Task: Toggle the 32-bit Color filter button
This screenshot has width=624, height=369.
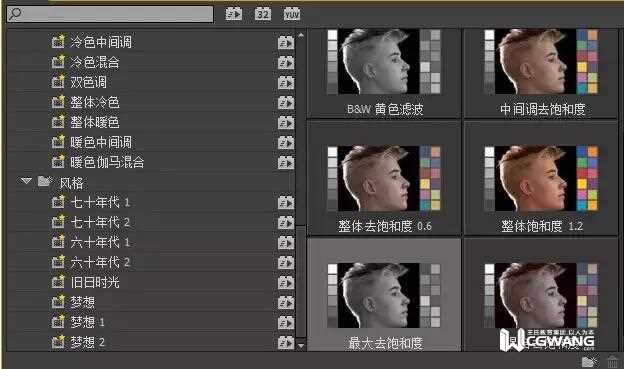Action: point(263,14)
